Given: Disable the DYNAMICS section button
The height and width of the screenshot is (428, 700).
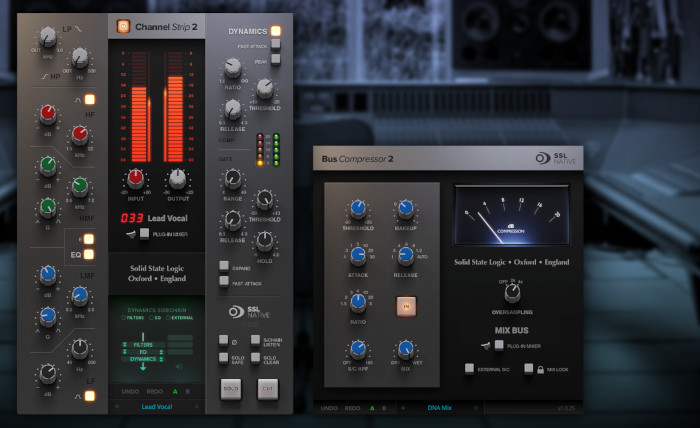Looking at the screenshot, I should tap(276, 30).
